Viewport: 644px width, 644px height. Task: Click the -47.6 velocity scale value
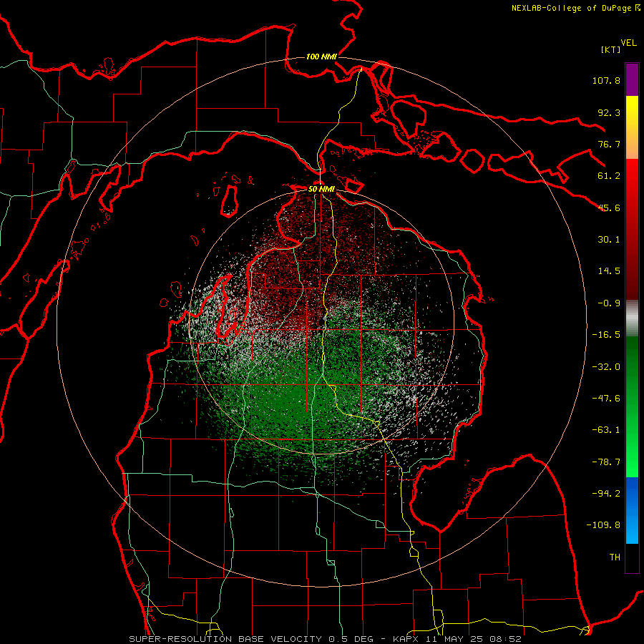(x=606, y=399)
